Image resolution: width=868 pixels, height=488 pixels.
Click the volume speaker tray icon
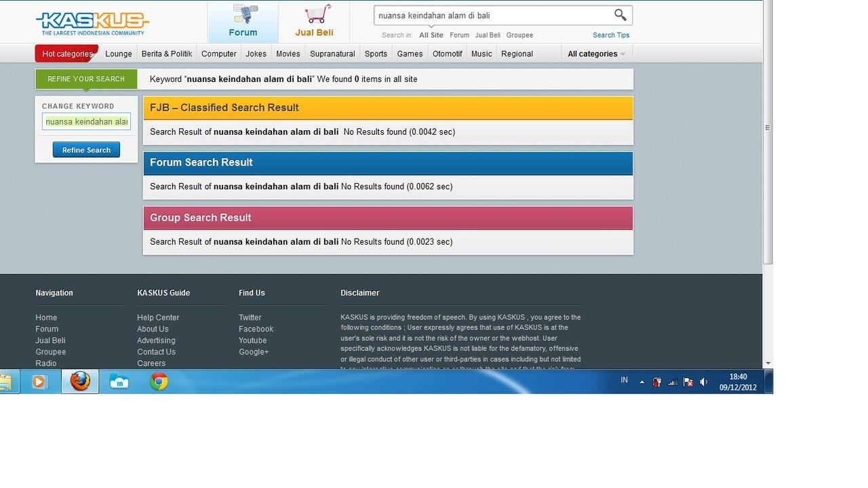(704, 382)
